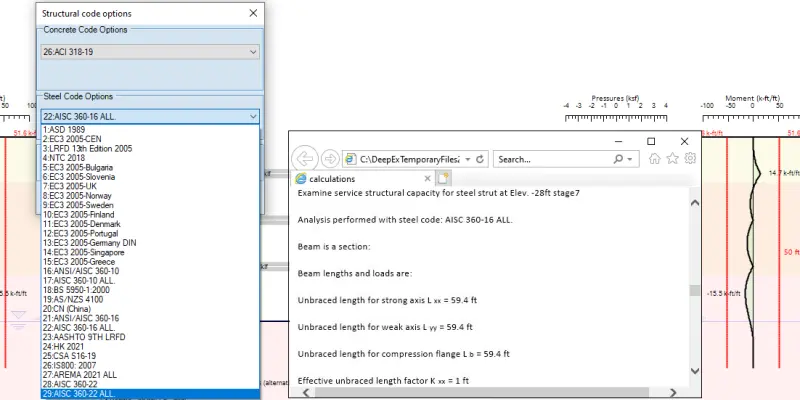Select 5:EC3 2005-Bulgaria entry
This screenshot has height=400, width=800.
(78, 167)
